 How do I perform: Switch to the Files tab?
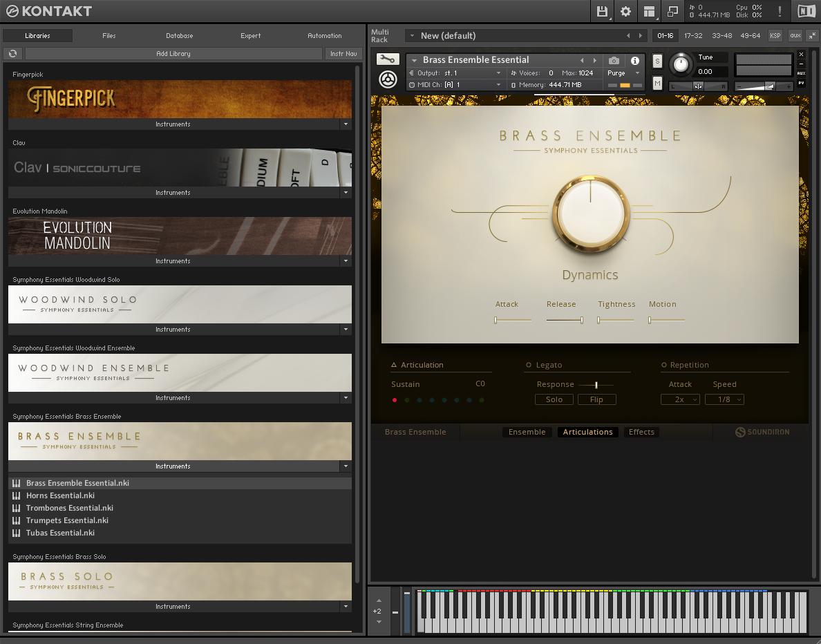point(109,36)
